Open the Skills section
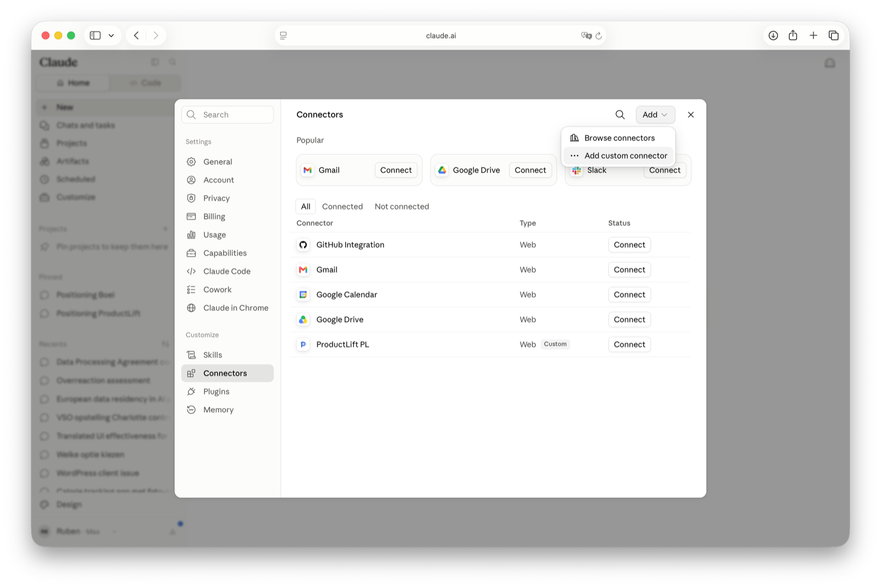This screenshot has width=881, height=588. click(227, 355)
